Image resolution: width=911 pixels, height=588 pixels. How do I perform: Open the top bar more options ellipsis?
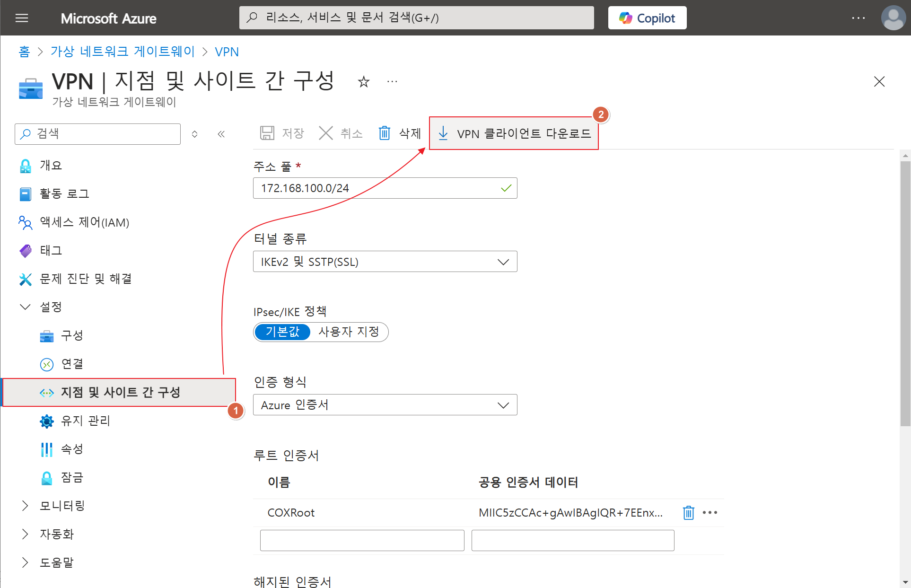pos(858,18)
